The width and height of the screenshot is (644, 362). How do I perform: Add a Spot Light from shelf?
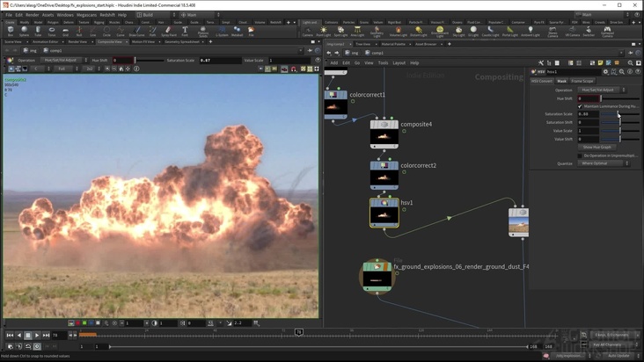[340, 31]
